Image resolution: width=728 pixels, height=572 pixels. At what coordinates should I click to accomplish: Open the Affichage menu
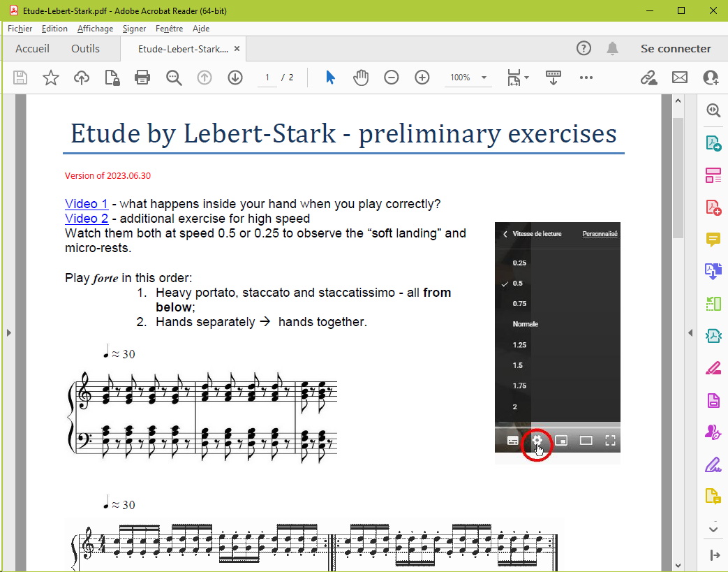pos(95,29)
